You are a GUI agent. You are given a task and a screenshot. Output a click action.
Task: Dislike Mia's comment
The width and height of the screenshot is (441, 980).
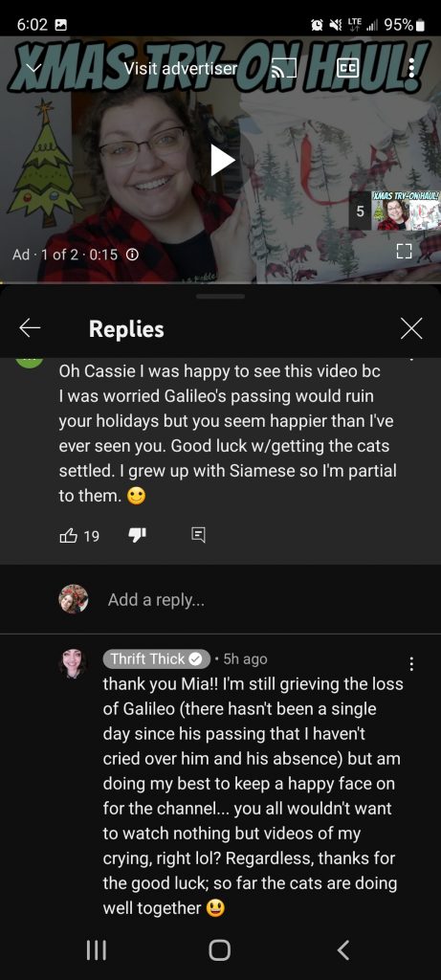click(x=137, y=535)
